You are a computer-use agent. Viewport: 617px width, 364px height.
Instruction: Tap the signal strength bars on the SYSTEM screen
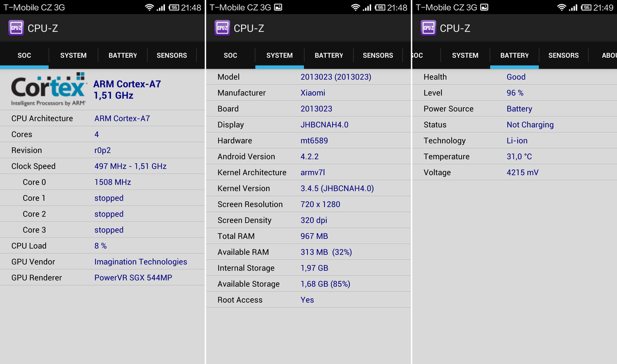[x=367, y=7]
